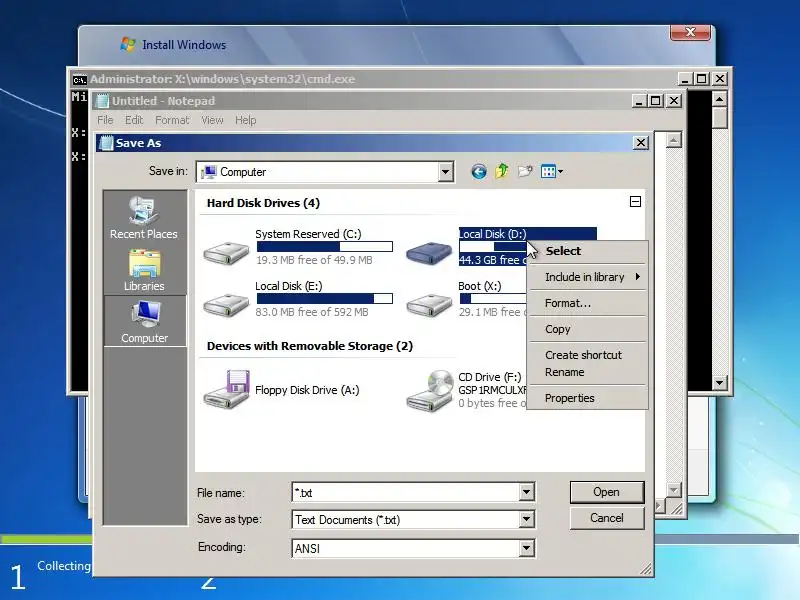The width and height of the screenshot is (800, 600).
Task: Click the Save As dialog title icon
Action: pos(106,143)
